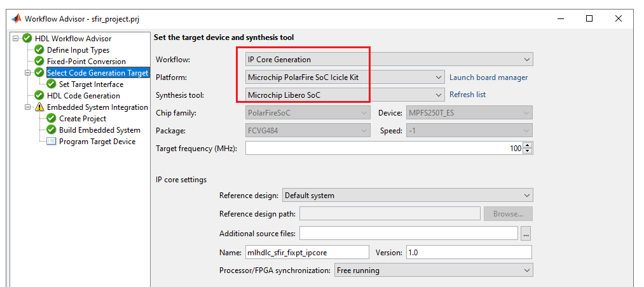644x287 pixels.
Task: Click the additional source files ellipsis button
Action: pos(526,234)
